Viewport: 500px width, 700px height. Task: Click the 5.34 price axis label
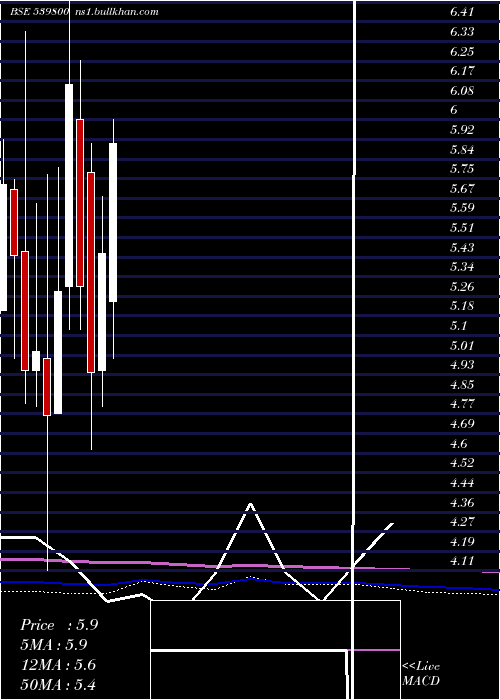462,267
